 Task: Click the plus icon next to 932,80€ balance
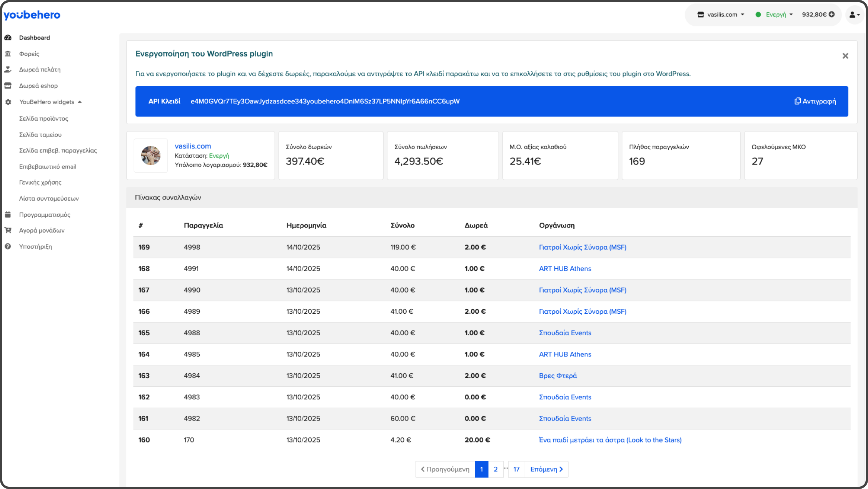point(832,15)
